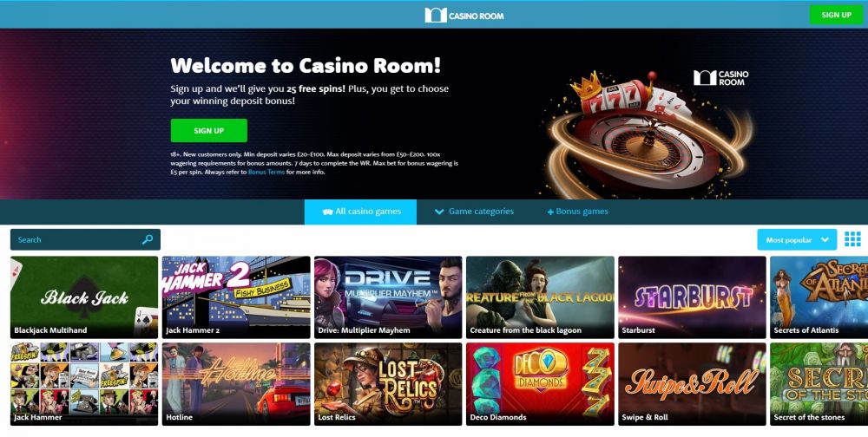Click the Casino Room logo in header
Screen dimensions: 868x437
(464, 15)
